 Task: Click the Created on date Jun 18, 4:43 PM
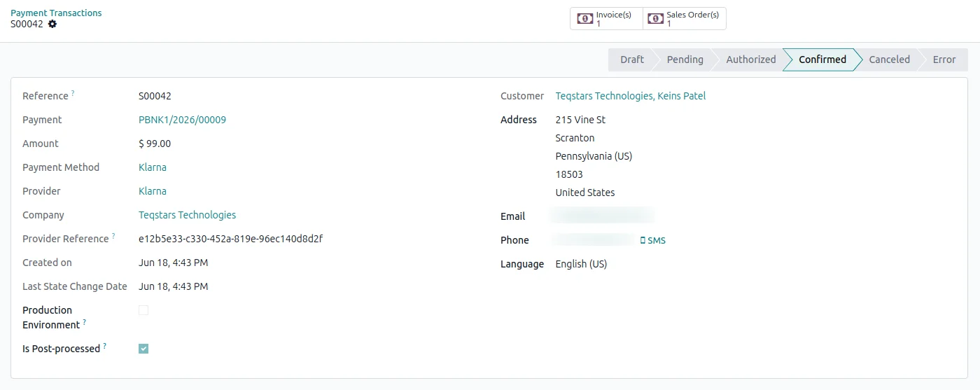pos(173,263)
